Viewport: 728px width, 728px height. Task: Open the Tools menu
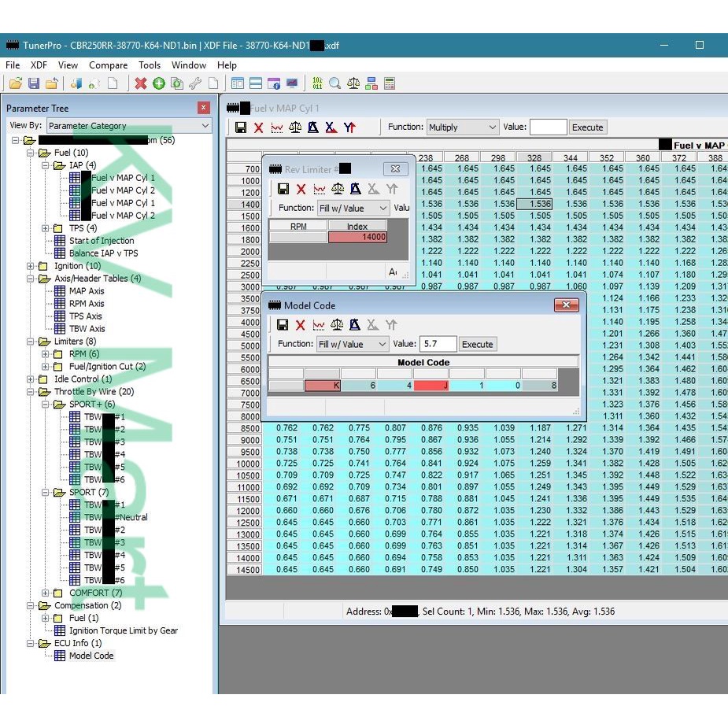150,65
